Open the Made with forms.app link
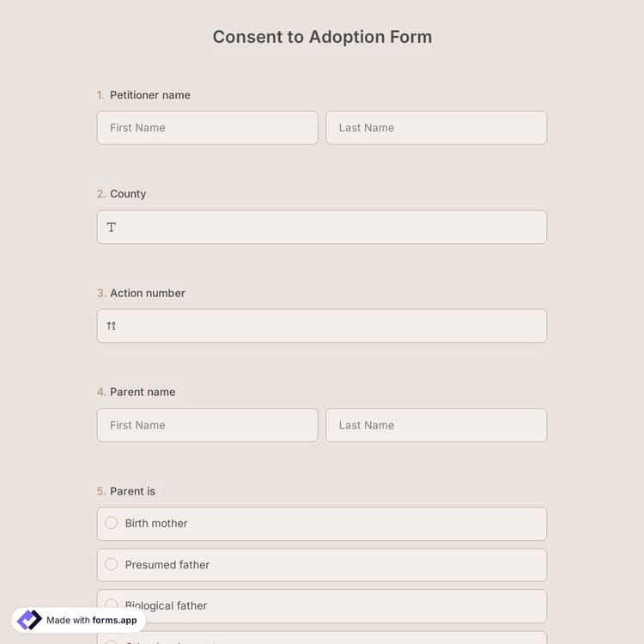Screen dimensions: 644x644 coord(91,620)
